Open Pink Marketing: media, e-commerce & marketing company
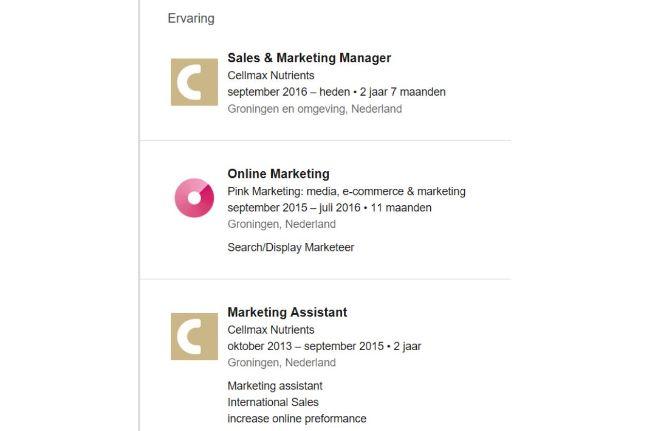The image size is (650, 431). [346, 191]
